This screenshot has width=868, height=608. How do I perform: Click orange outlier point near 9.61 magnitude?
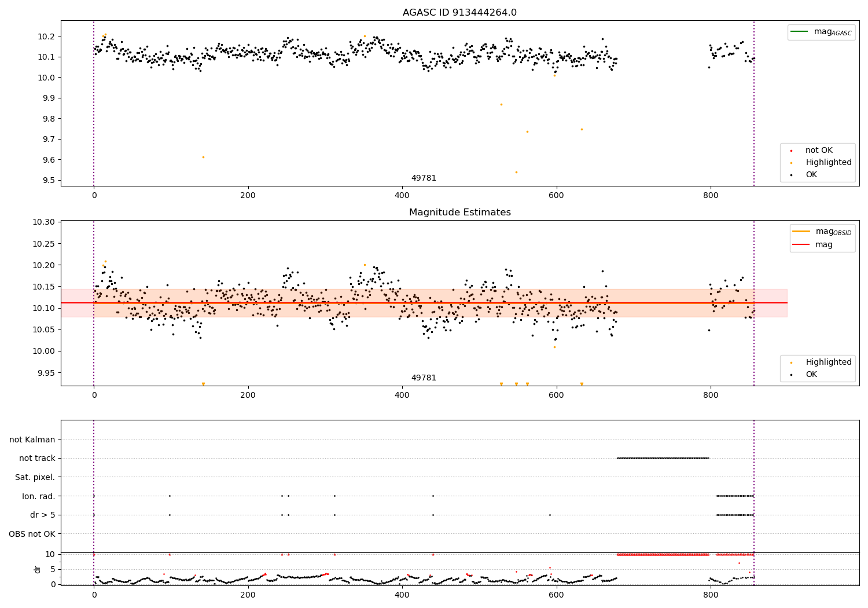pos(203,157)
